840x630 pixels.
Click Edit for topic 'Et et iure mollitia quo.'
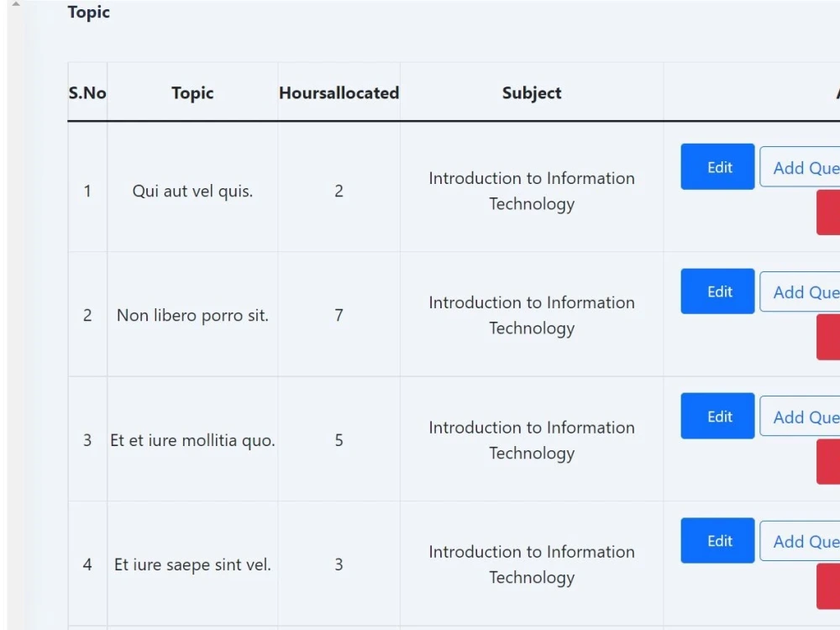pos(717,416)
